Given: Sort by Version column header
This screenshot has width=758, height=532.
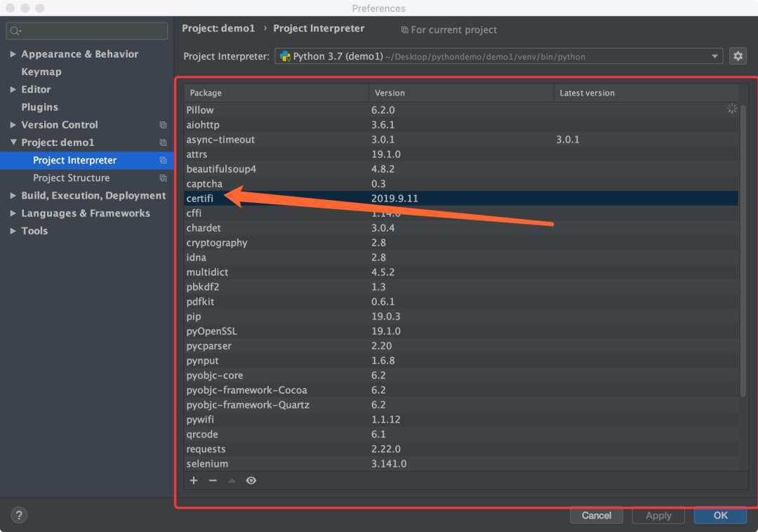Looking at the screenshot, I should [x=460, y=93].
